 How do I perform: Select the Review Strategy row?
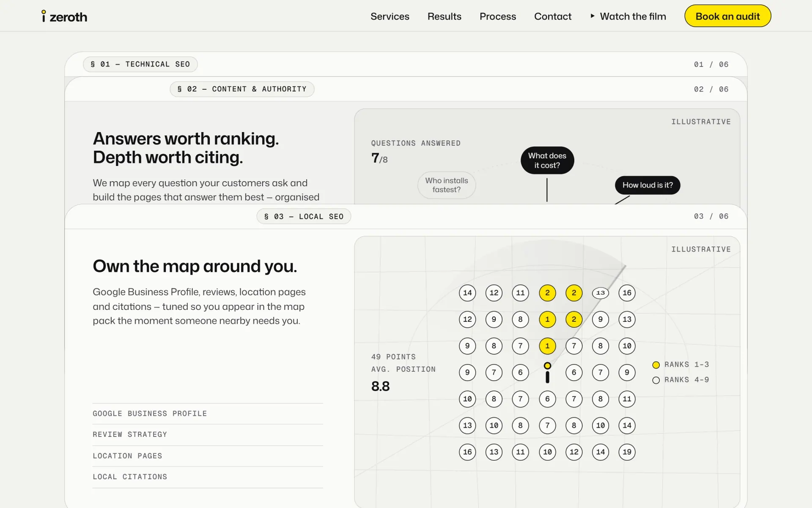[x=208, y=435]
